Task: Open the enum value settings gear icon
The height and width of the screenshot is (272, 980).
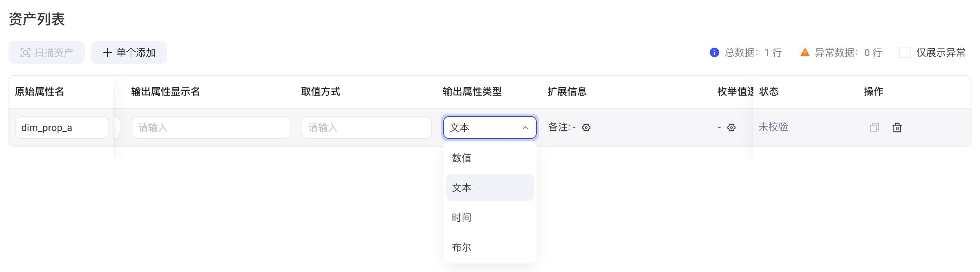Action: 731,127
